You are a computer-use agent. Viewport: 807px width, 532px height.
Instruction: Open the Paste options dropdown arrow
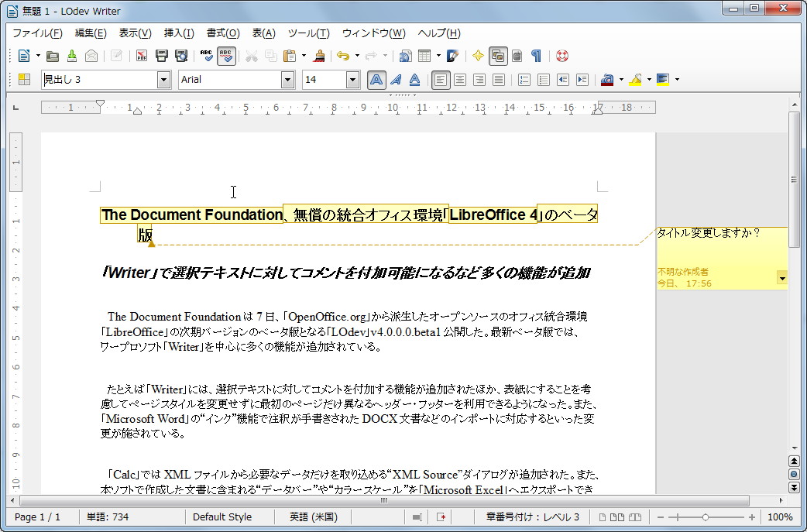(x=304, y=56)
